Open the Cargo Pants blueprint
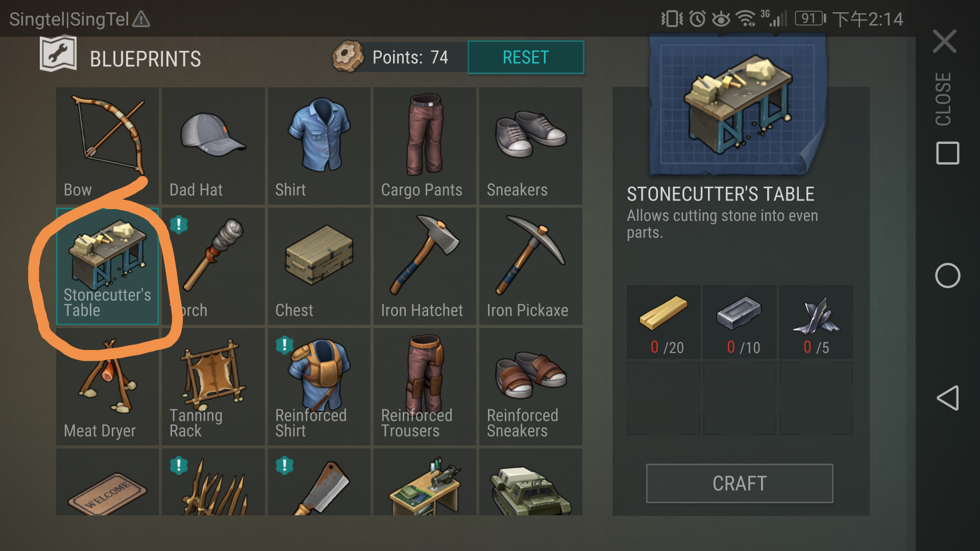 (425, 146)
